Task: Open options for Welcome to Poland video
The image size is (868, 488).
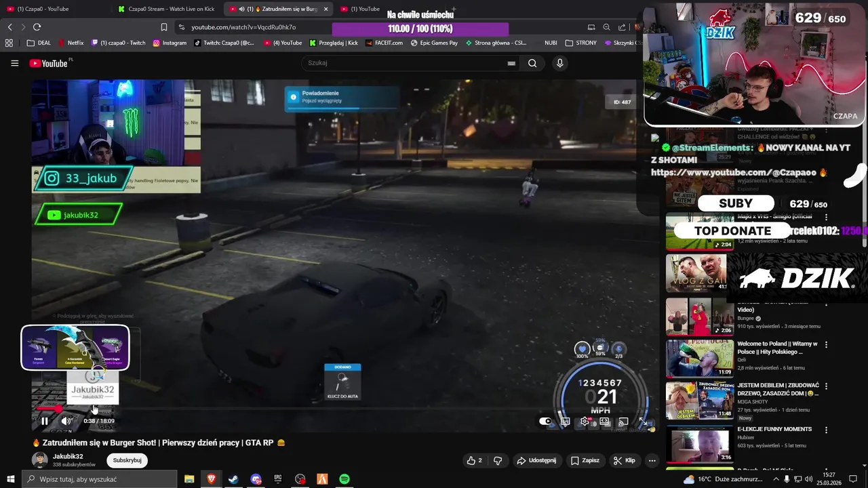Action: (x=826, y=344)
